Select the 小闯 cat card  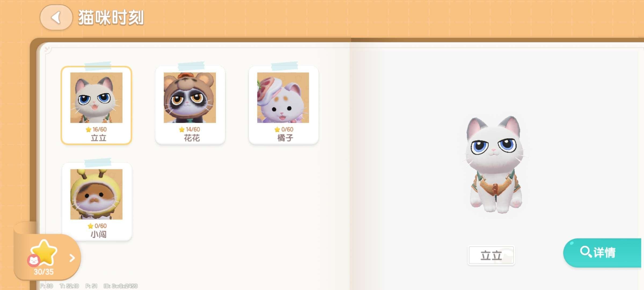97,201
